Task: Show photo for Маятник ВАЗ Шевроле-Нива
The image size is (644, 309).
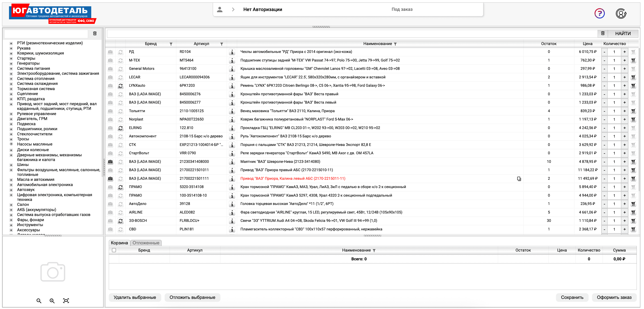Action: point(110,162)
